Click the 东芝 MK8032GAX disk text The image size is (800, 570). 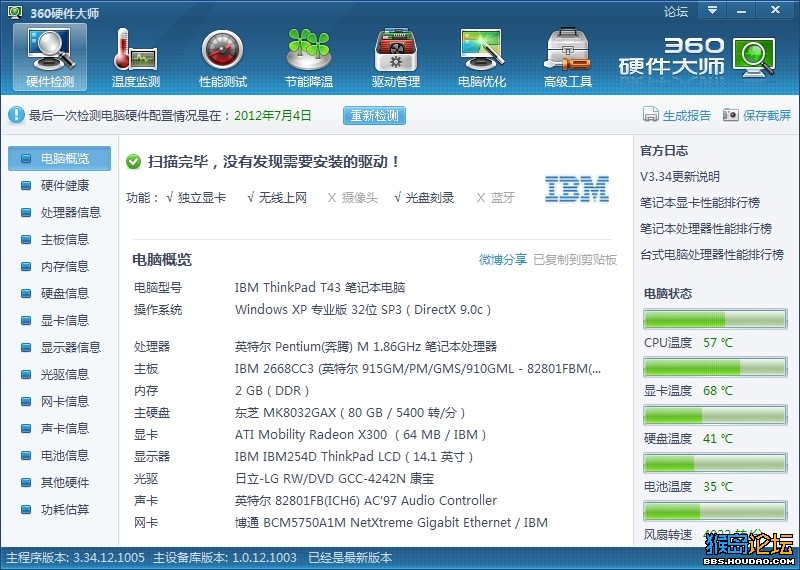(350, 412)
